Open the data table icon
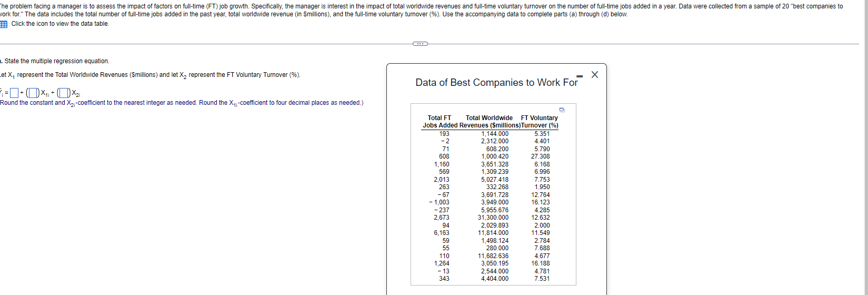 coord(3,24)
